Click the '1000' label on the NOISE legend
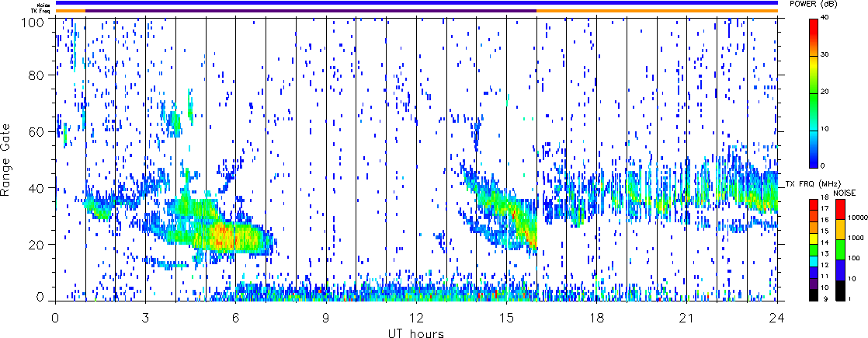Viewport: 868px width, 338px height. coord(854,239)
